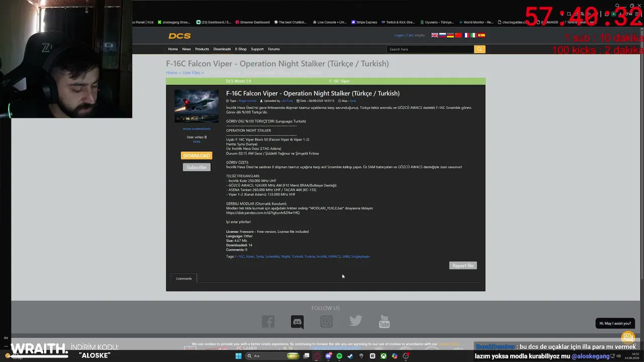Open the mission screenshot thumbnail

196,106
